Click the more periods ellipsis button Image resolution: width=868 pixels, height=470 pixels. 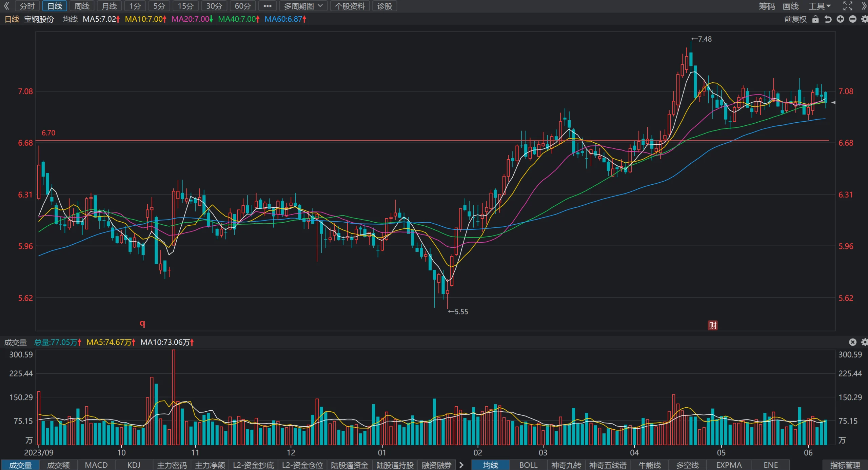point(267,6)
